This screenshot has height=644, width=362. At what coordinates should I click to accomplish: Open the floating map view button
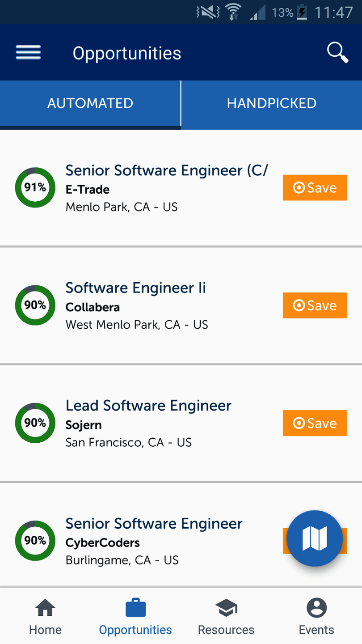[315, 538]
